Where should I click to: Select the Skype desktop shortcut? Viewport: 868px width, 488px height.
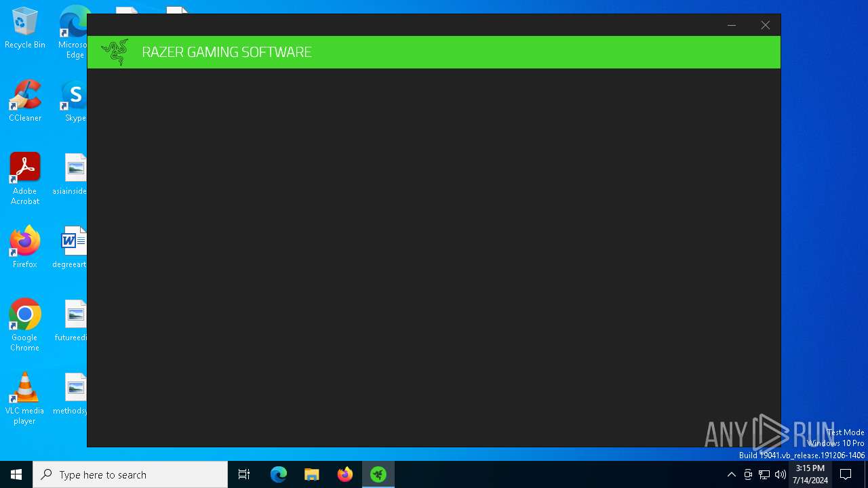75,101
